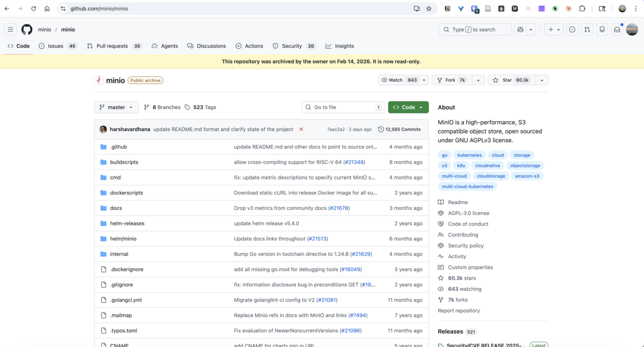Open the GitHub hamburger navigation menu
The width and height of the screenshot is (644, 347).
tap(10, 29)
